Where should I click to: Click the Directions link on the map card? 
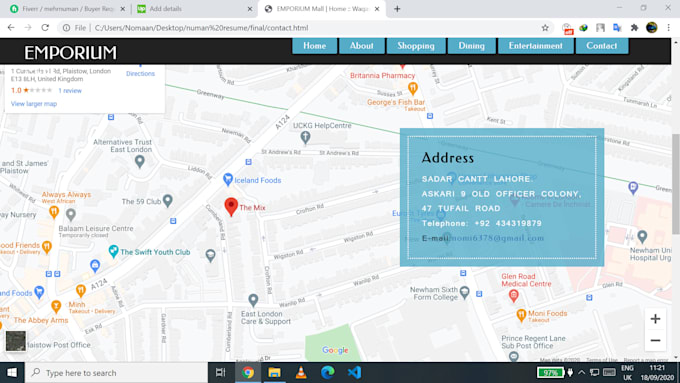pos(140,73)
